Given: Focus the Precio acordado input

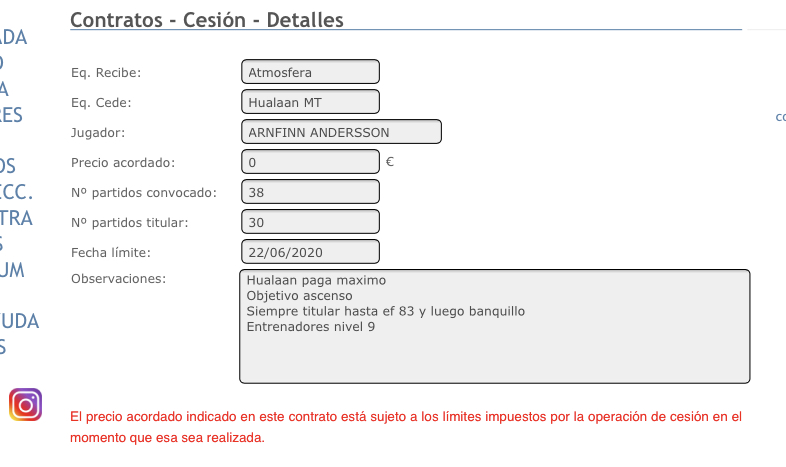Looking at the screenshot, I should coord(310,162).
